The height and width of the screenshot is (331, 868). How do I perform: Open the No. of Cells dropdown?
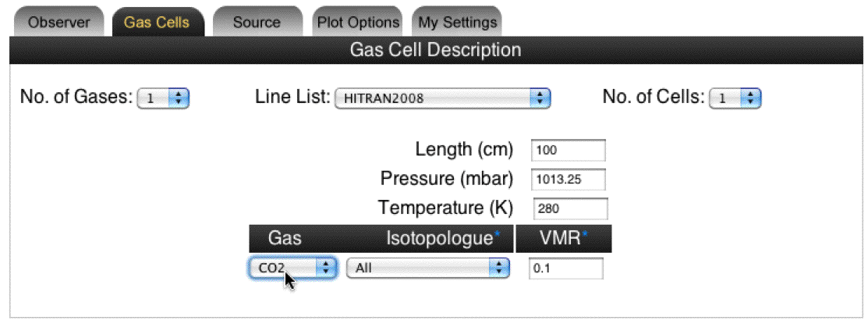point(735,98)
